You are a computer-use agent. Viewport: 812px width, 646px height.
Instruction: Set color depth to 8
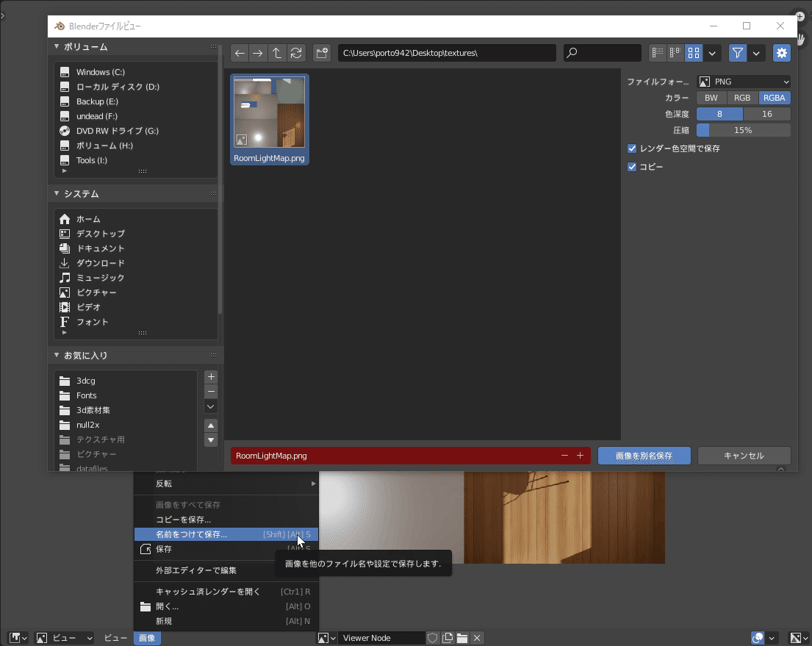(719, 114)
